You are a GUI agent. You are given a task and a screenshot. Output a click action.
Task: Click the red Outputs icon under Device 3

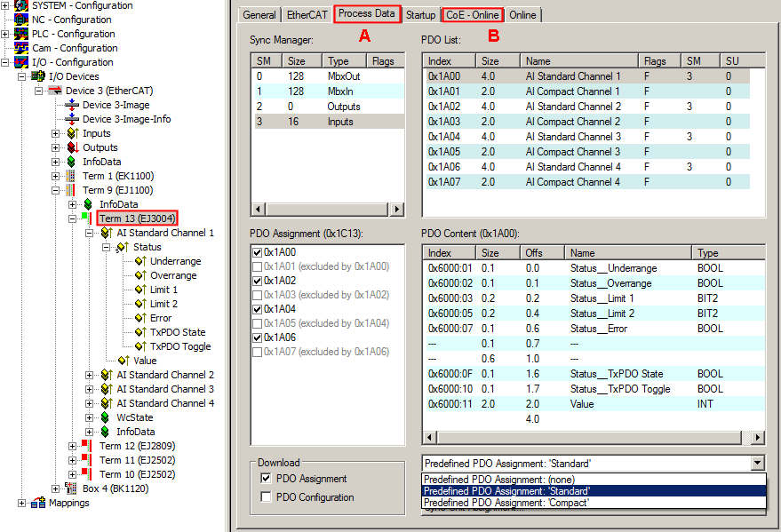pos(73,147)
